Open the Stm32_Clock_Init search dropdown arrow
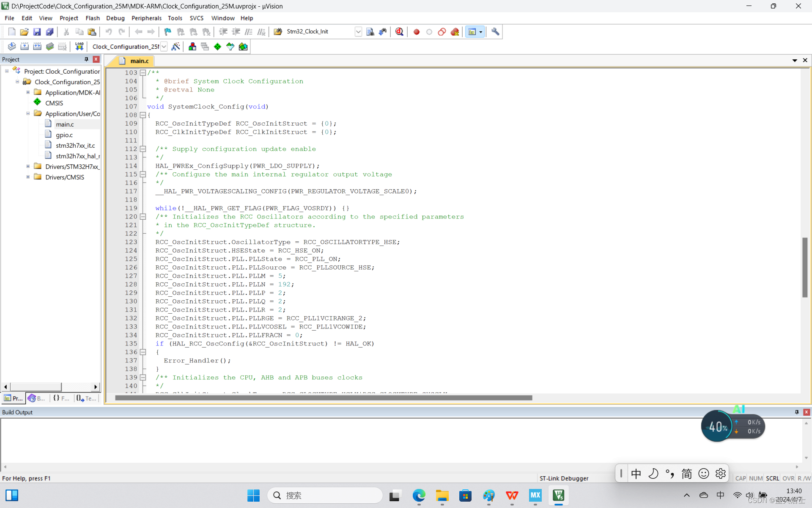This screenshot has width=812, height=508. pyautogui.click(x=358, y=32)
